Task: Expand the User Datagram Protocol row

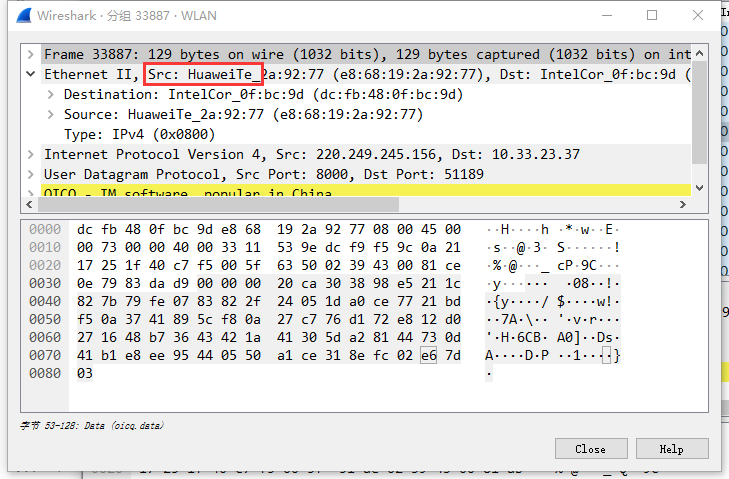Action: [x=31, y=174]
